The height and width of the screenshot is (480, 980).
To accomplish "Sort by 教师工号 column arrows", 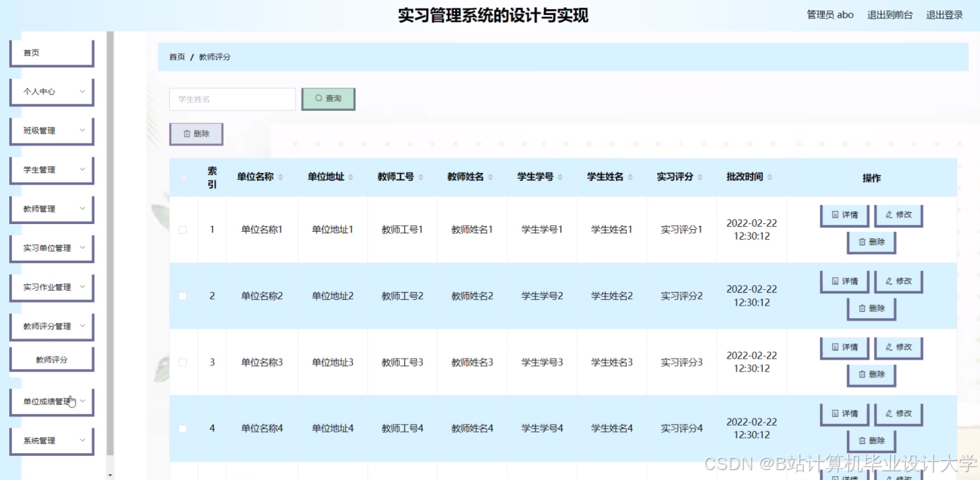I will [420, 177].
